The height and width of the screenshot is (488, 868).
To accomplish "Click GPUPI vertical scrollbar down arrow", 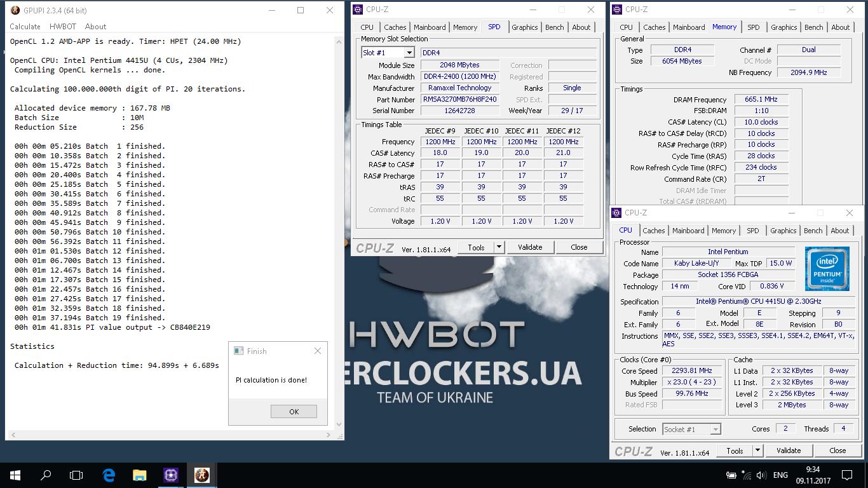I will pos(339,424).
